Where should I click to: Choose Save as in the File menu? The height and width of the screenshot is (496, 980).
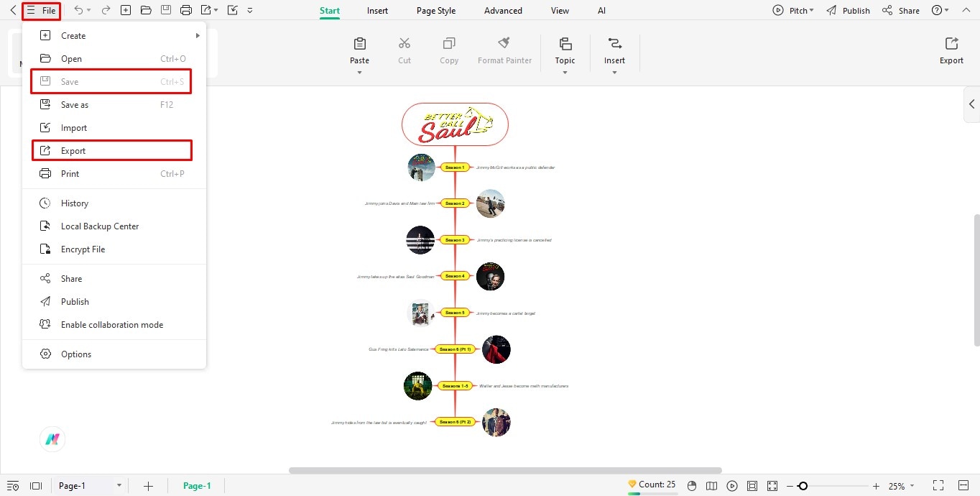(x=114, y=105)
